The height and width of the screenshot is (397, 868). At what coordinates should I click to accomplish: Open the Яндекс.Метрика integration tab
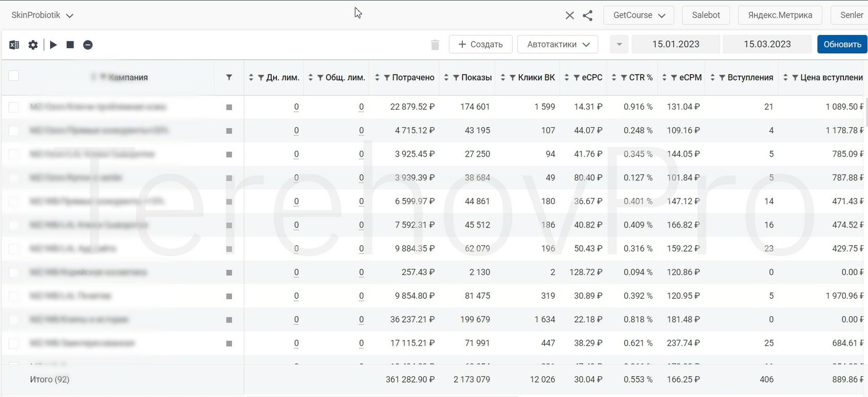coord(780,15)
